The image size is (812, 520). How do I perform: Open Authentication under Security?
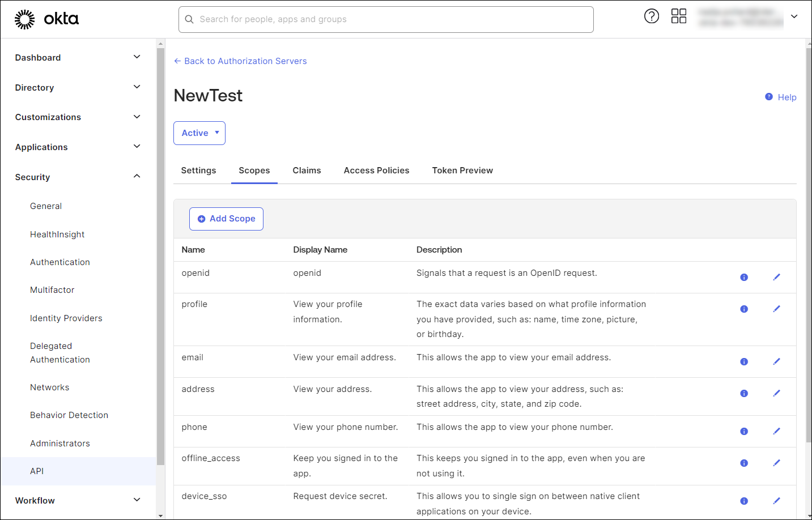(60, 262)
